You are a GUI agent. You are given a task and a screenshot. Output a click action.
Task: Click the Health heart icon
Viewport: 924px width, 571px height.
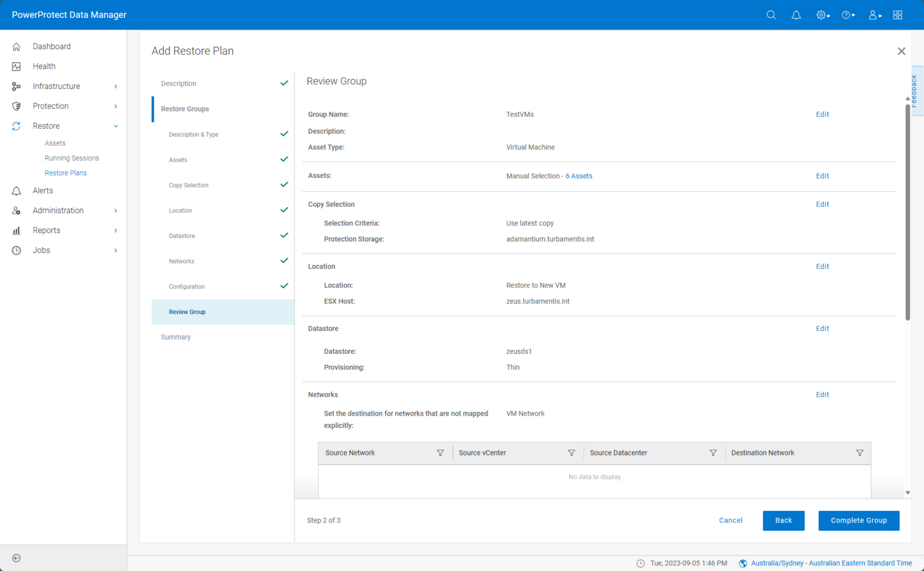coord(17,66)
